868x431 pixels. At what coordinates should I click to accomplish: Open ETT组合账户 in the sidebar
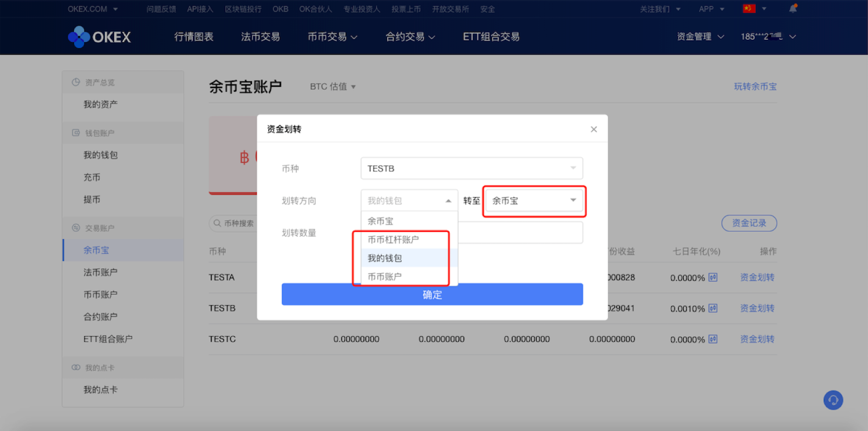click(108, 339)
